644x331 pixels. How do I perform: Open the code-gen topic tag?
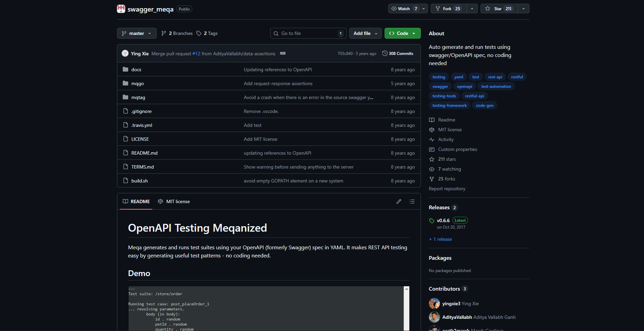pos(485,105)
